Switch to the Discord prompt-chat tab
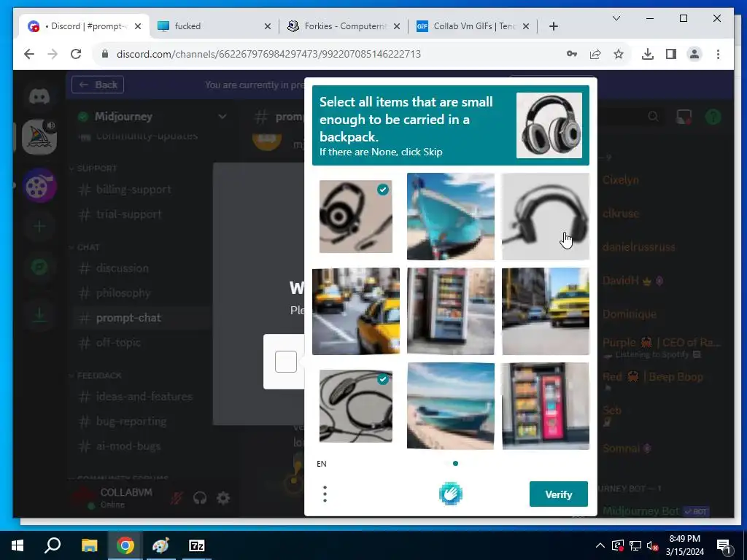 coord(85,26)
